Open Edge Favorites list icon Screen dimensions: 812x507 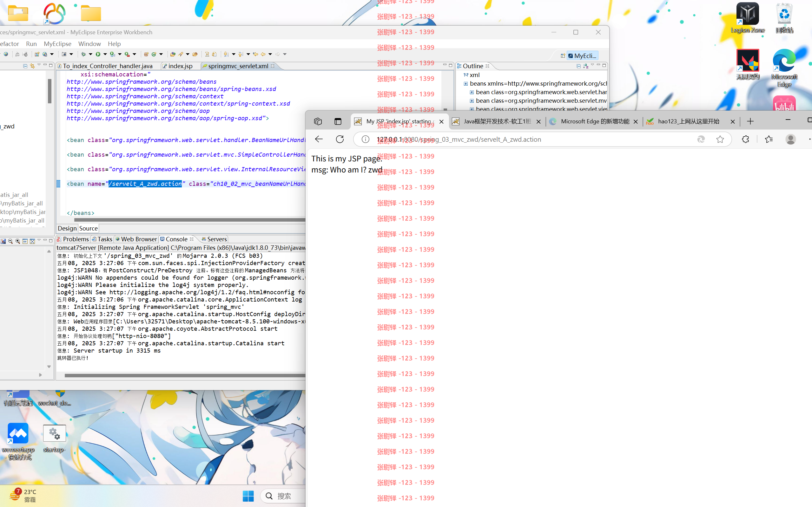pos(769,139)
